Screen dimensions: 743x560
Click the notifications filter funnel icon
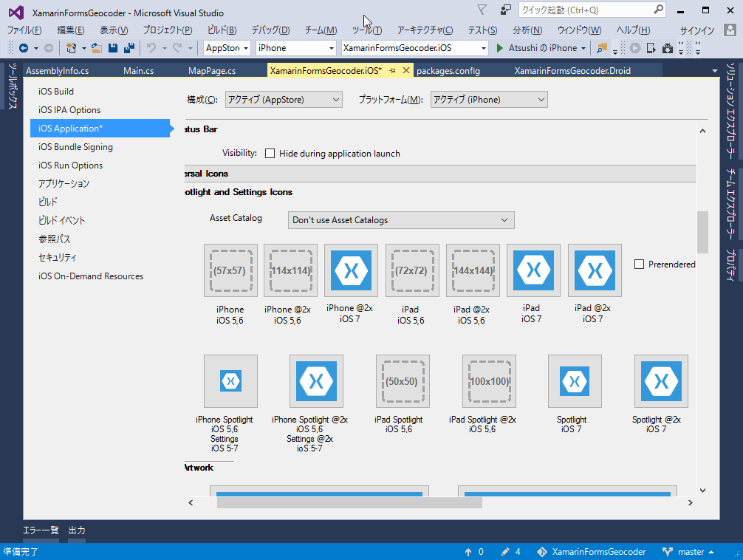tap(482, 10)
